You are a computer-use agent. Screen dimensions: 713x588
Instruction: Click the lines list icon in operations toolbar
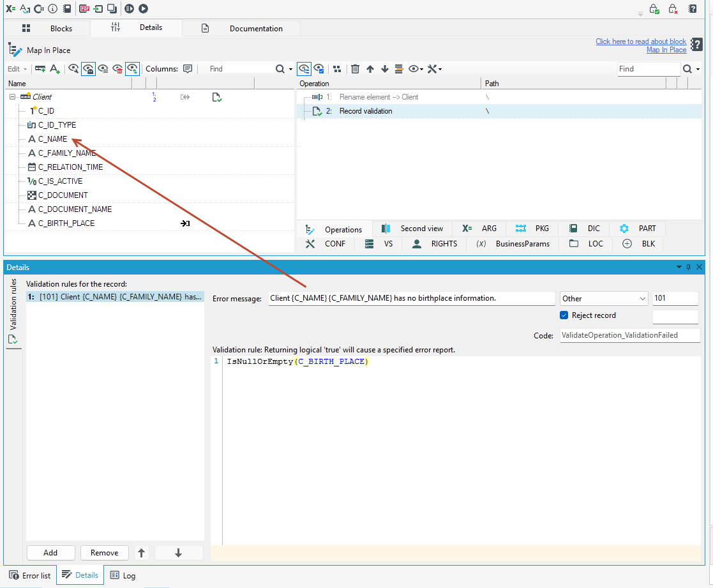point(399,69)
